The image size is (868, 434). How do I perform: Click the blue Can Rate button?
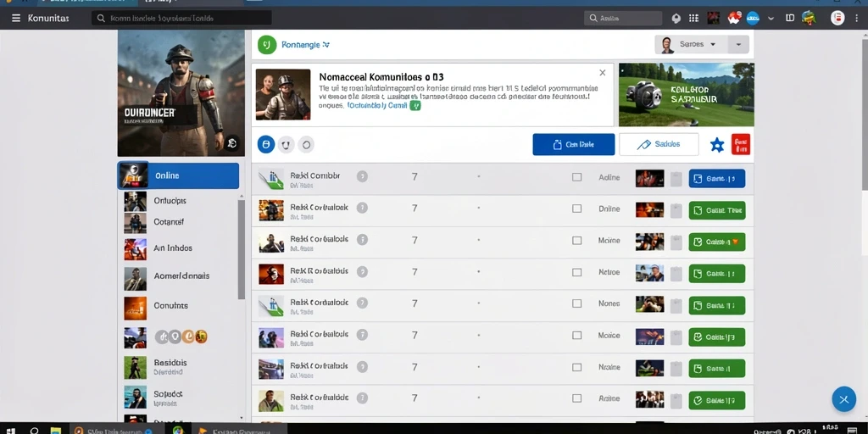(574, 144)
